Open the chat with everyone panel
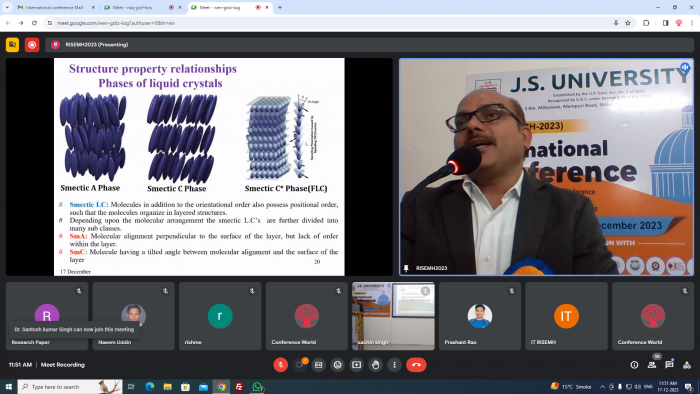 click(669, 365)
